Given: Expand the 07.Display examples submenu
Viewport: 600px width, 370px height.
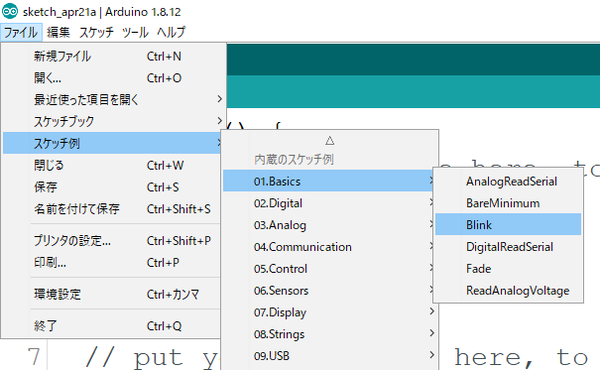Looking at the screenshot, I should 330,312.
